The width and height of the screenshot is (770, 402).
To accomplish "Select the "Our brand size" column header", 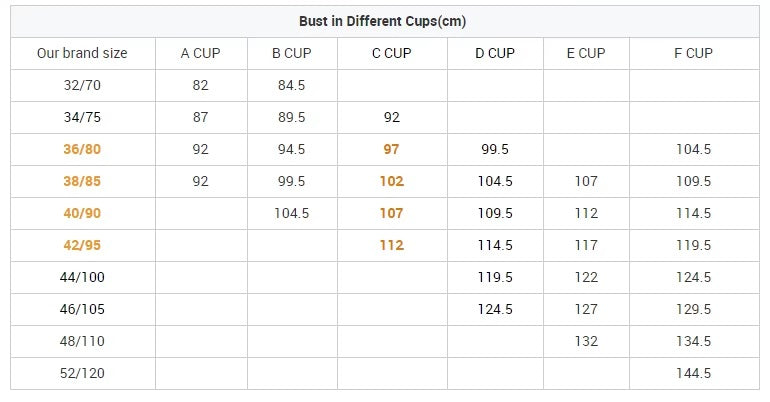I will coord(82,53).
